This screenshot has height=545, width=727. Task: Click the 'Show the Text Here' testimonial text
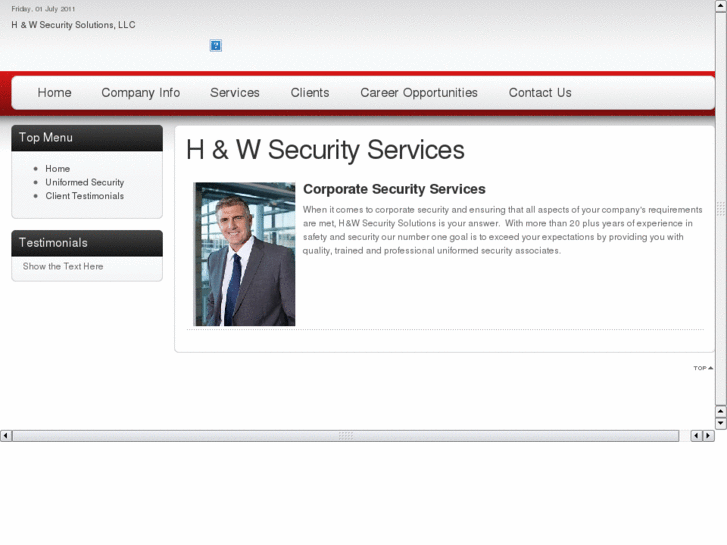tap(63, 266)
